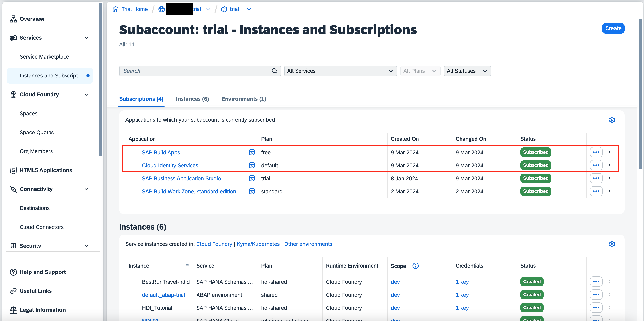
Task: Open the All Statuses dropdown
Action: (467, 71)
